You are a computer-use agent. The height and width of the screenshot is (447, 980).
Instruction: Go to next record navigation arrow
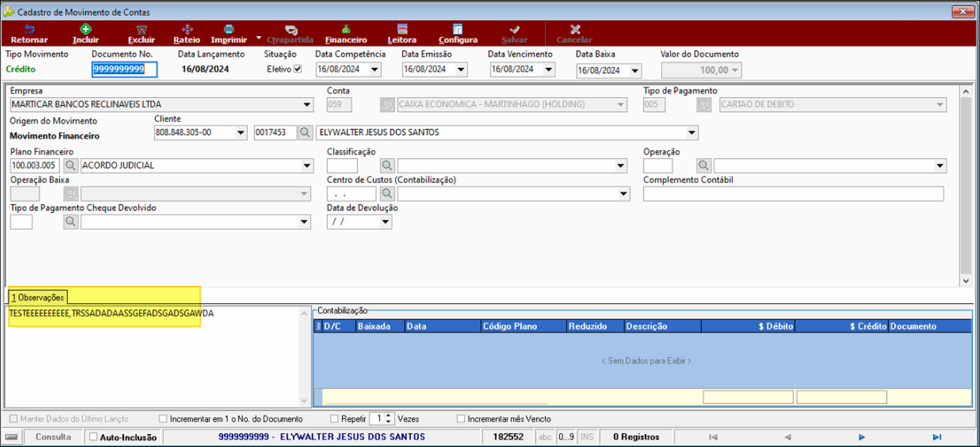click(862, 437)
